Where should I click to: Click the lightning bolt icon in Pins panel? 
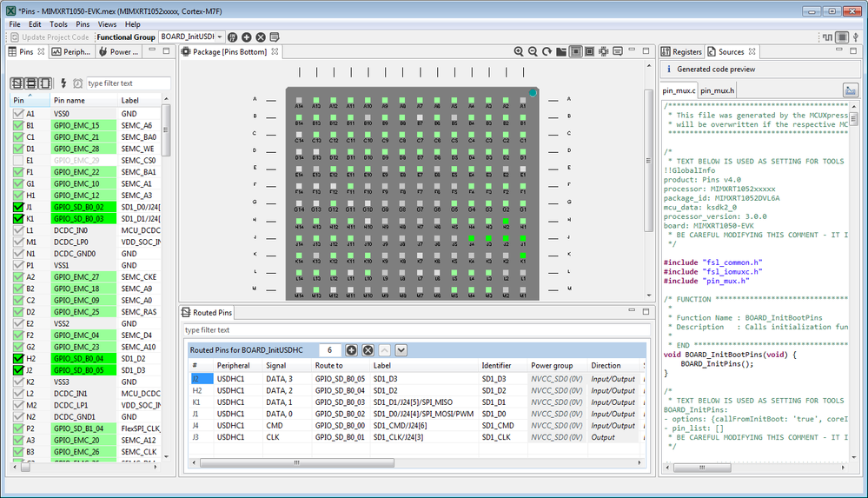[63, 83]
